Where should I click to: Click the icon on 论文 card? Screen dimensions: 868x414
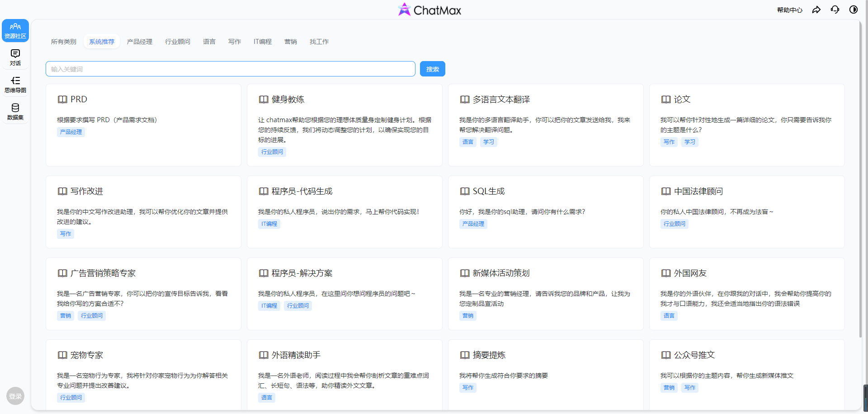click(665, 99)
